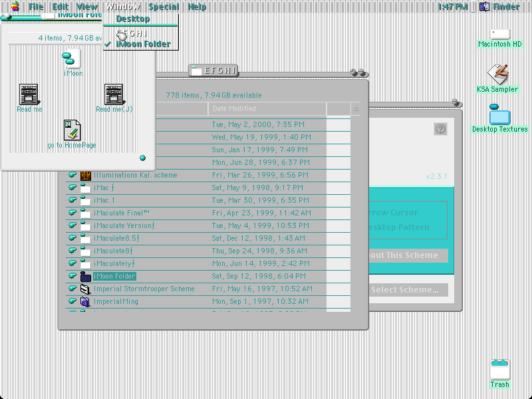
Task: Click the date Wed, May 19, 1999, 1:40 PM
Action: (x=261, y=137)
